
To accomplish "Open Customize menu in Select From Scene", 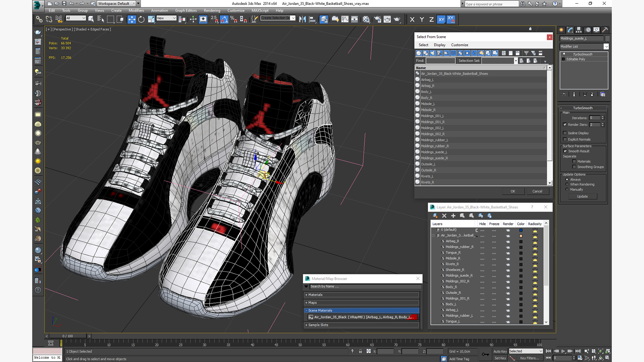I will (x=460, y=45).
